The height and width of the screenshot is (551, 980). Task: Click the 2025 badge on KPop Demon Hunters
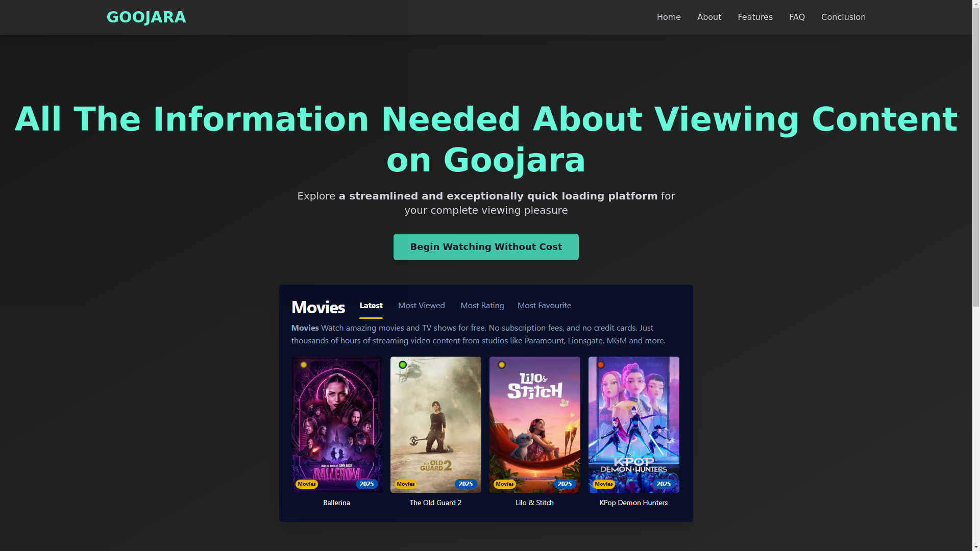(664, 484)
